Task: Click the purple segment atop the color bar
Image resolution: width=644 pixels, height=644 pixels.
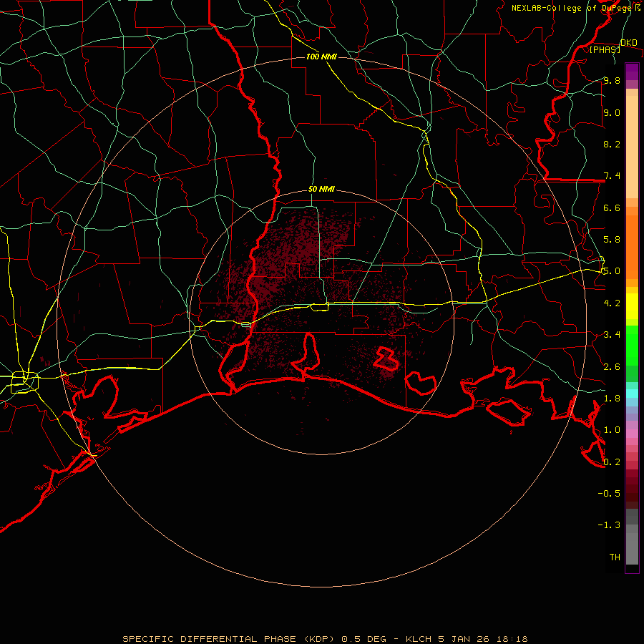Action: point(632,72)
